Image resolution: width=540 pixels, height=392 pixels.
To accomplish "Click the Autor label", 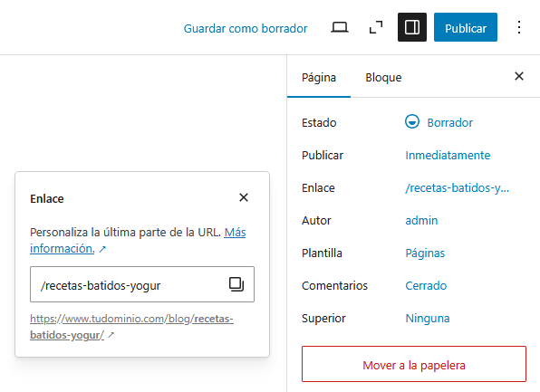I will [x=316, y=220].
